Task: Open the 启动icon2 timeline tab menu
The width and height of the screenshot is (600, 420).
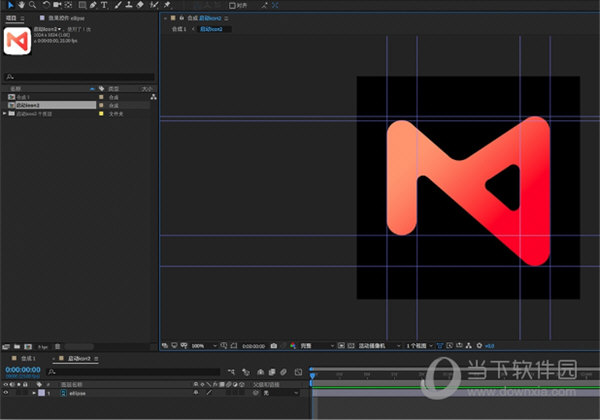Action: pyautogui.click(x=96, y=358)
